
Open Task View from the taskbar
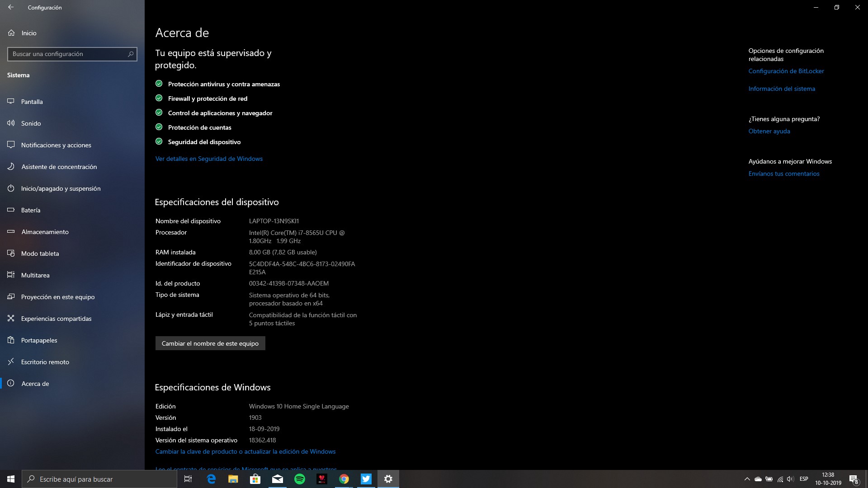(x=188, y=479)
